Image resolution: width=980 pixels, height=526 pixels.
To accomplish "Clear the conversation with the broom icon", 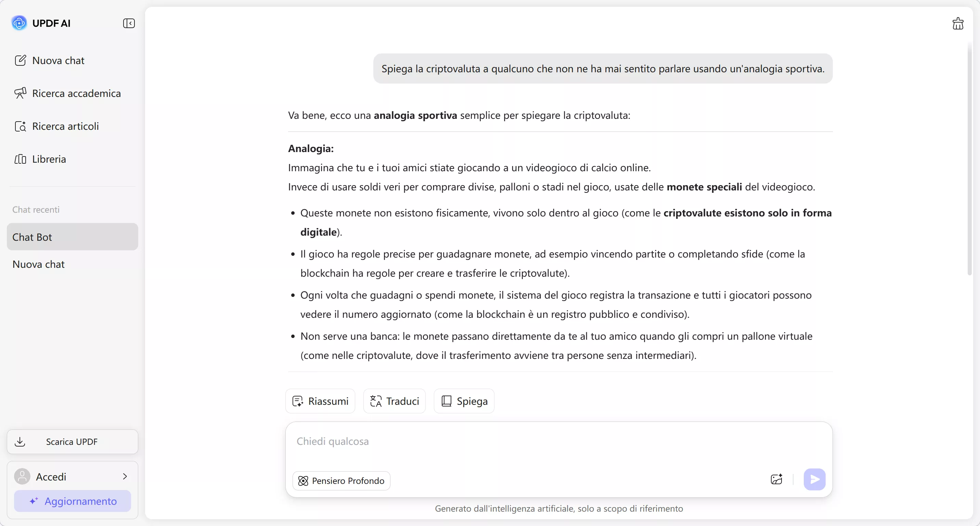I will coord(958,23).
